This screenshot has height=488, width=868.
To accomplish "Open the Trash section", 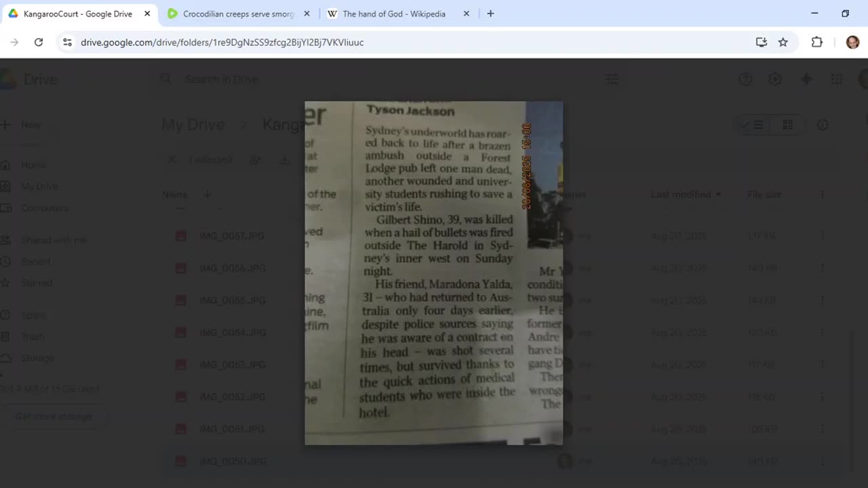I will (33, 336).
